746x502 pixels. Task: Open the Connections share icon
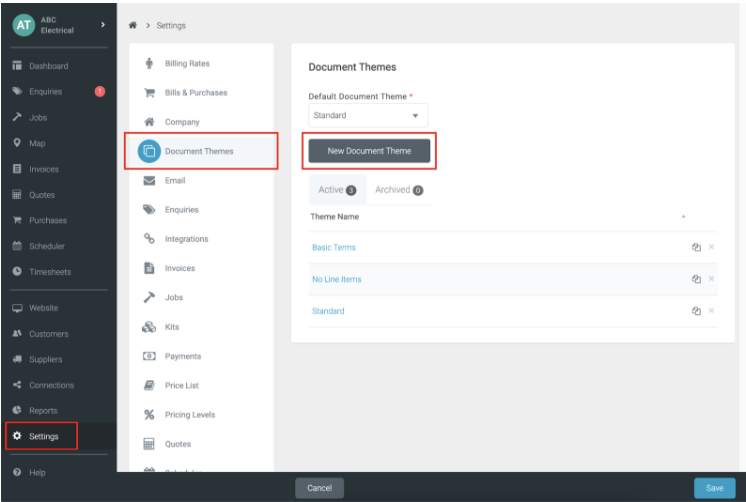[x=17, y=385]
